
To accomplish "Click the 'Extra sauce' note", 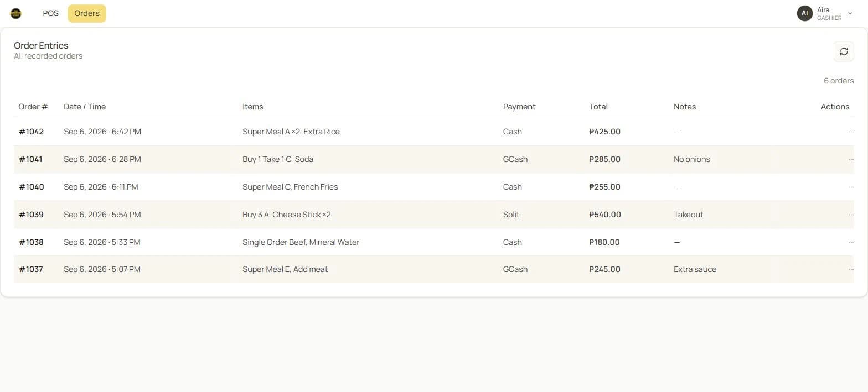I will (695, 269).
